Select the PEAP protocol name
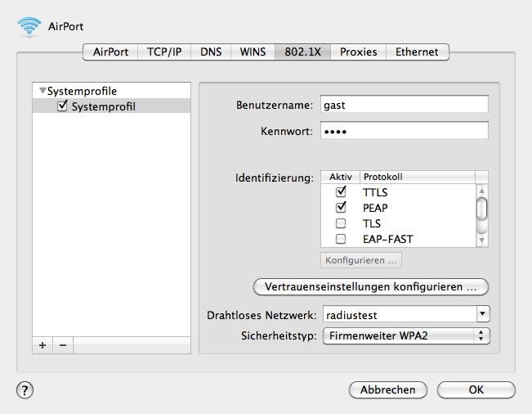Screen dimensions: 532x414 (x=375, y=208)
